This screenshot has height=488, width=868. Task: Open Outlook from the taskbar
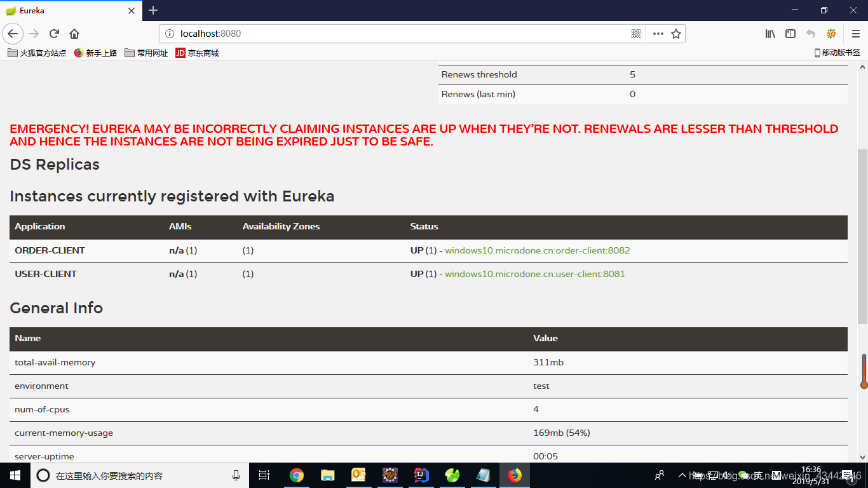tap(358, 475)
